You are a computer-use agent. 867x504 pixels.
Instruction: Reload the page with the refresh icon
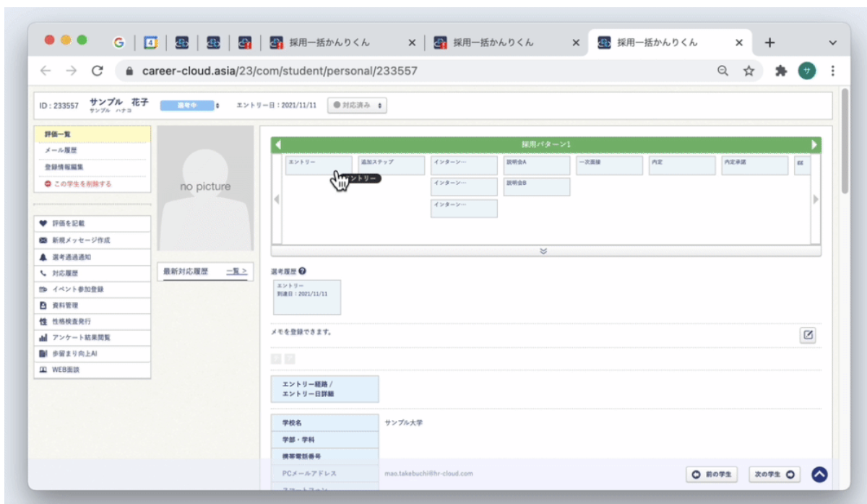tap(98, 71)
